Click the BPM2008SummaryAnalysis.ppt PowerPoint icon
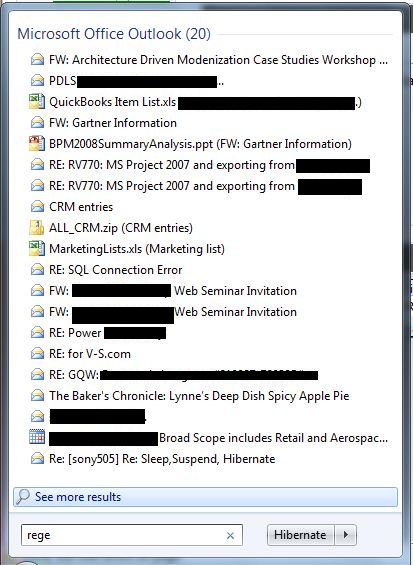Screen dimensions: 413x565 [x=37, y=143]
